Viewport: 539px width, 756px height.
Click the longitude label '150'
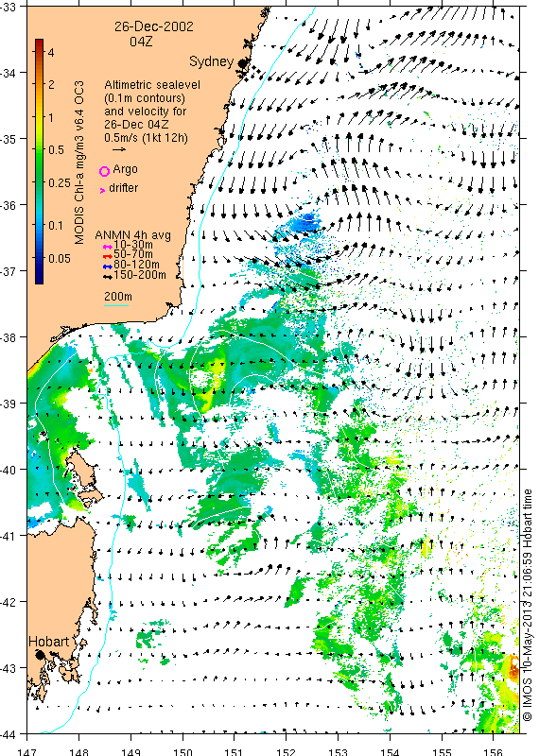(x=183, y=752)
